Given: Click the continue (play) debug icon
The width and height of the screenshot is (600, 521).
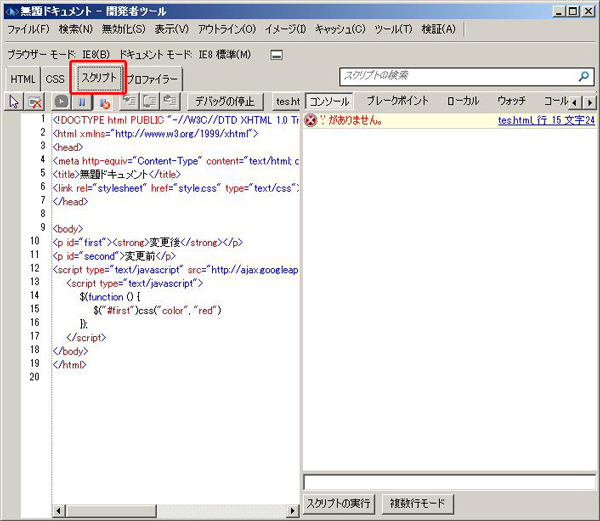Looking at the screenshot, I should (x=62, y=102).
